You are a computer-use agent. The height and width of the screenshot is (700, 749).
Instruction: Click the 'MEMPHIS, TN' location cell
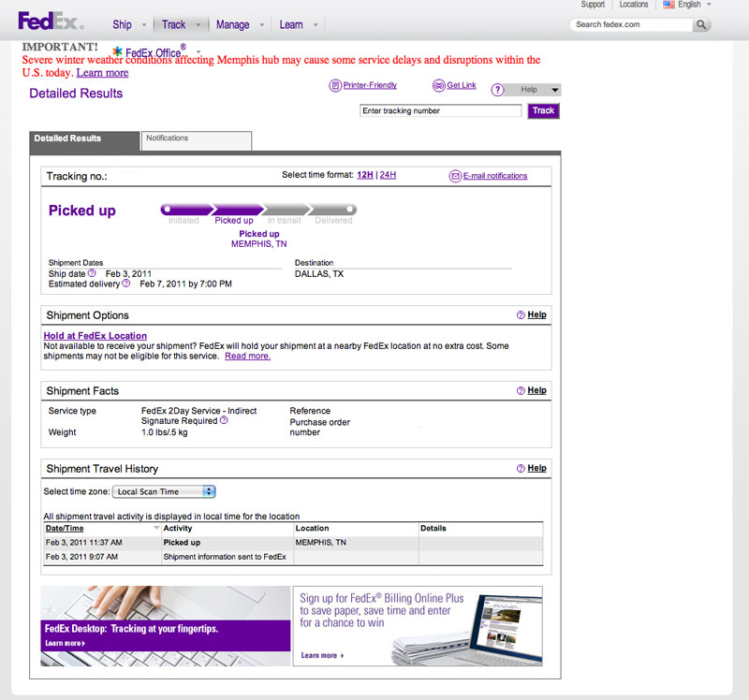356,543
